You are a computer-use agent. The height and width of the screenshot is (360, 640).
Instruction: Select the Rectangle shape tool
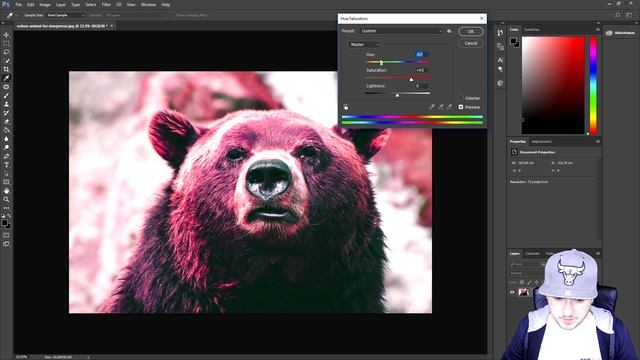point(6,182)
